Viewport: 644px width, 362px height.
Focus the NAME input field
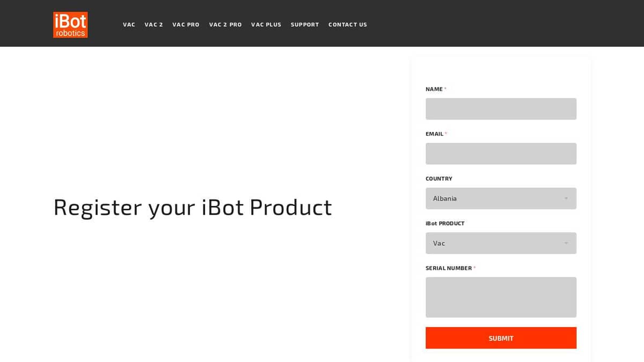point(501,108)
